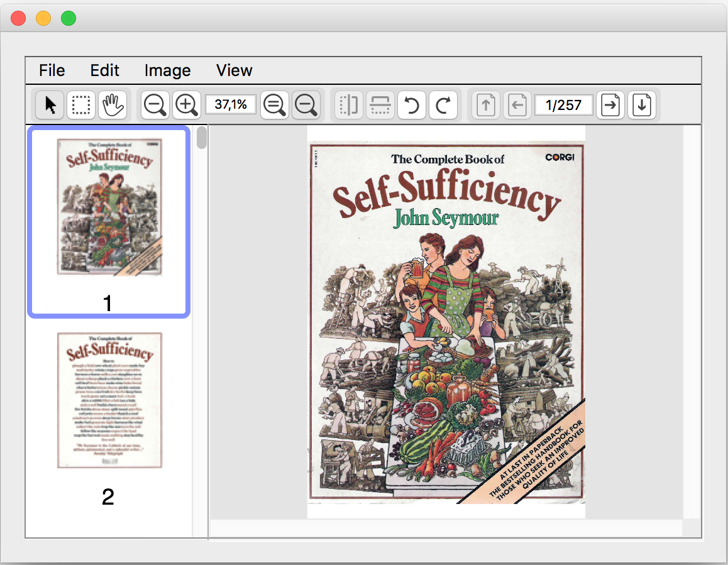Image resolution: width=728 pixels, height=565 pixels.
Task: Click the thumbnail panel scrollbar handle
Action: tap(202, 138)
